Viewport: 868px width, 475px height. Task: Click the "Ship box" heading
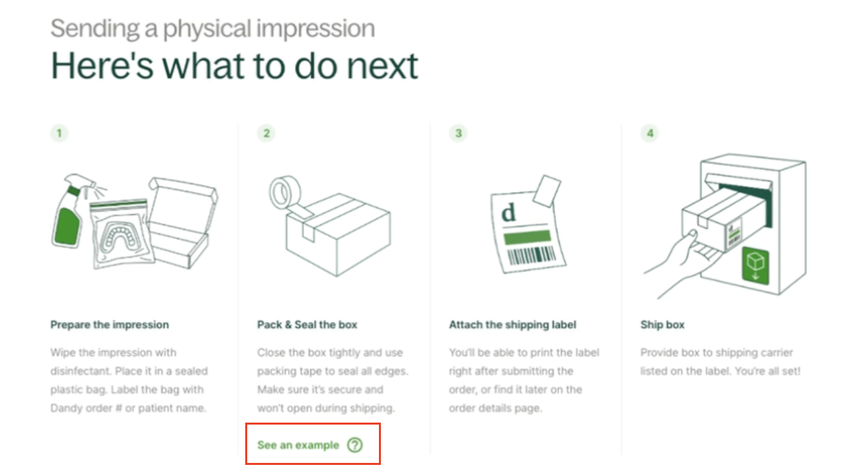[x=662, y=325]
